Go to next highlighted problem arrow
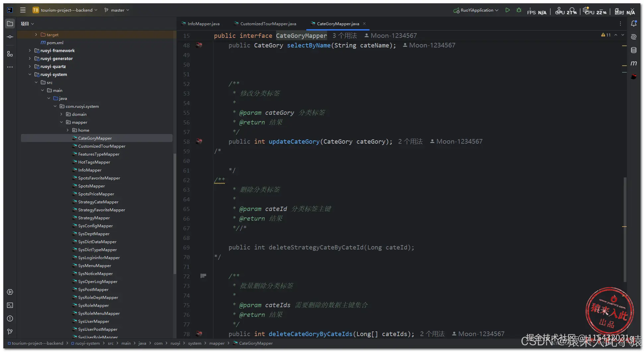Screen dimensions: 644x352 click(x=623, y=35)
